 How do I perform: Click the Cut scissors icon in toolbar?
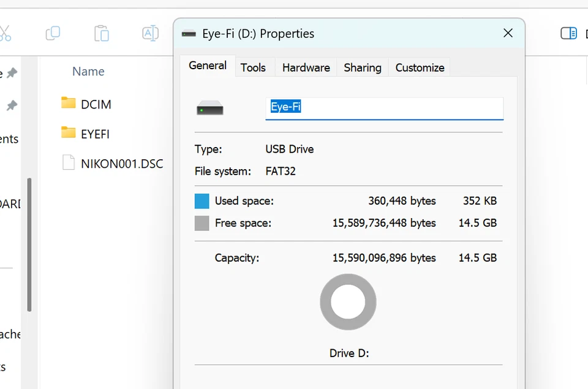5,33
